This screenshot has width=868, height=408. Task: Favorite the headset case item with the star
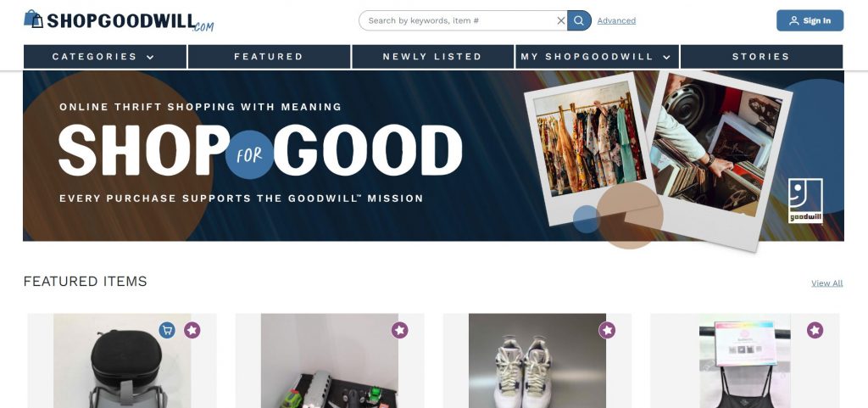click(192, 331)
